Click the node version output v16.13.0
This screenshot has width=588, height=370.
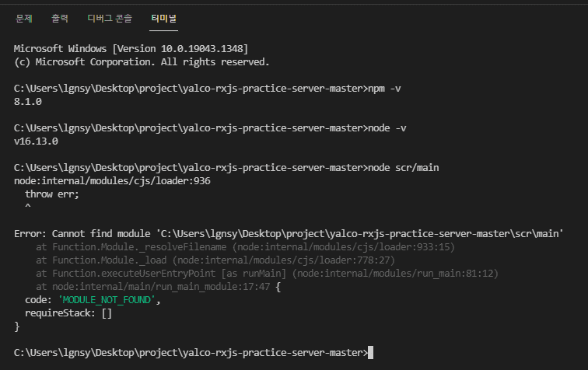coord(36,141)
